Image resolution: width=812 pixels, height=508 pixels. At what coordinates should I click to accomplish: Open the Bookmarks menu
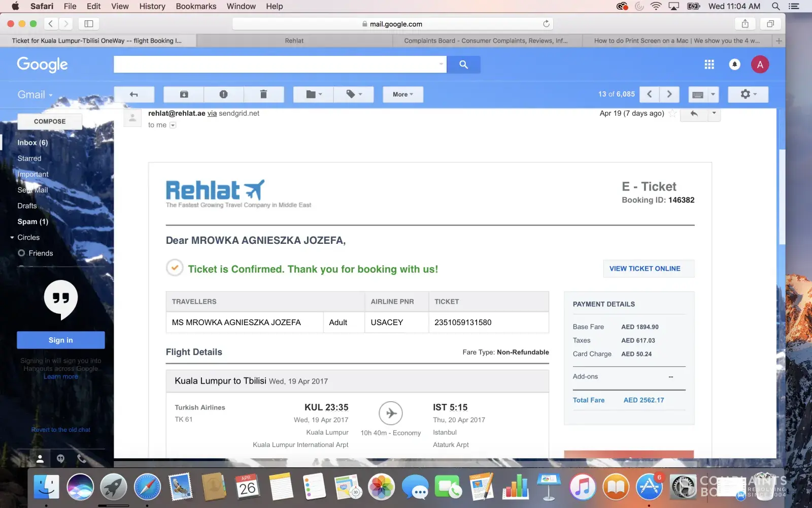click(x=196, y=6)
